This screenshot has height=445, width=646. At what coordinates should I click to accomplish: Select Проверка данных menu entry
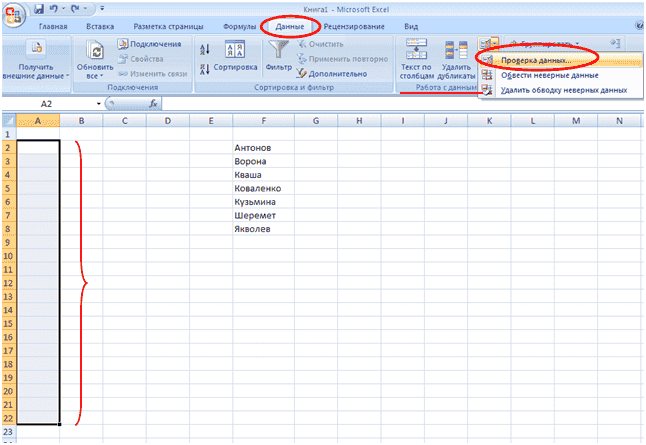[x=537, y=60]
